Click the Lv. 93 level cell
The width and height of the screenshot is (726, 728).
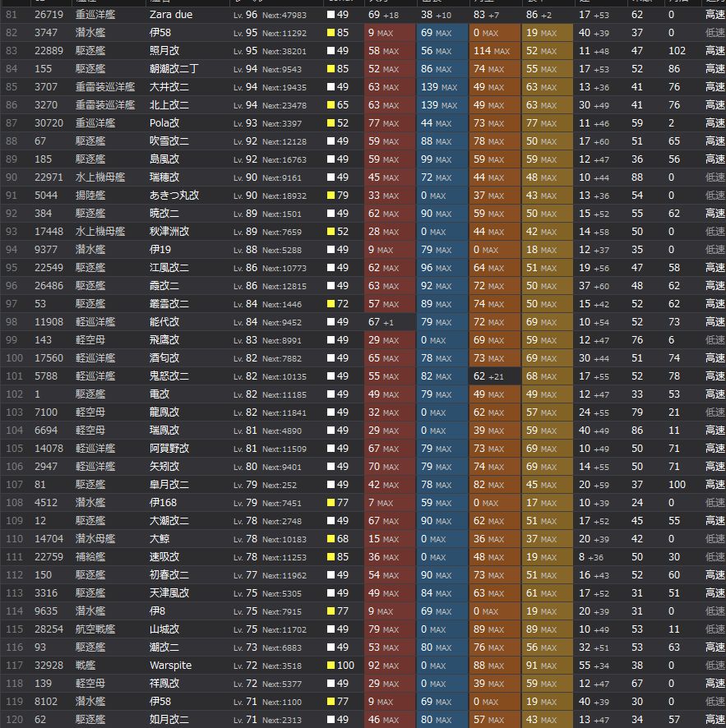245,123
